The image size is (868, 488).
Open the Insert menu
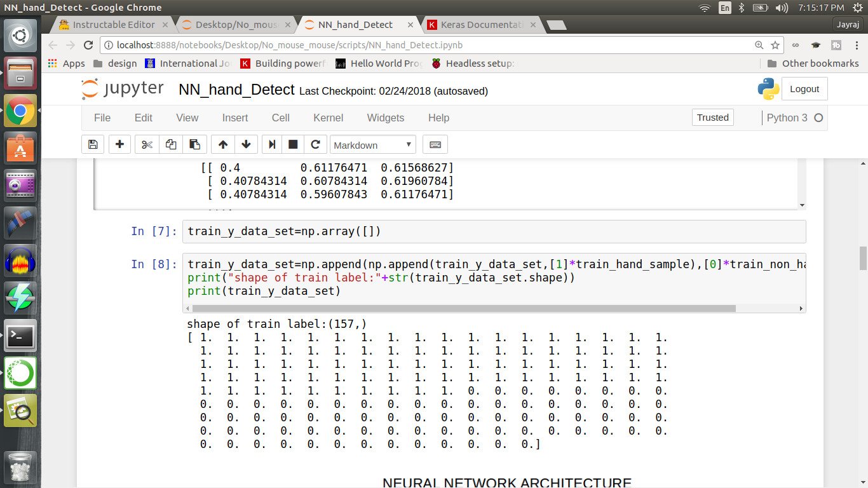point(235,118)
